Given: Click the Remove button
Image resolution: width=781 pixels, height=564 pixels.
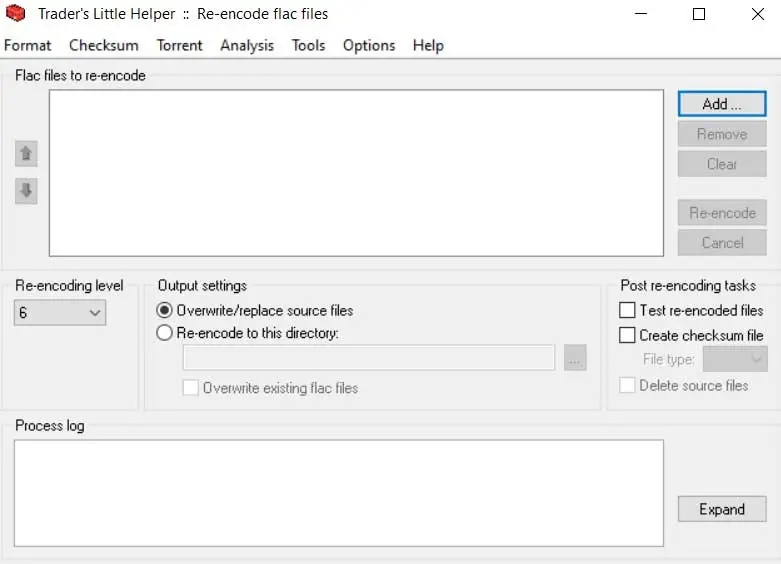Looking at the screenshot, I should tap(722, 134).
